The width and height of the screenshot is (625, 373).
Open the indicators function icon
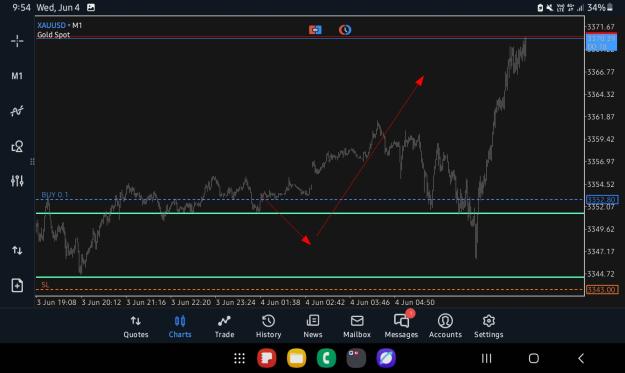click(x=17, y=111)
